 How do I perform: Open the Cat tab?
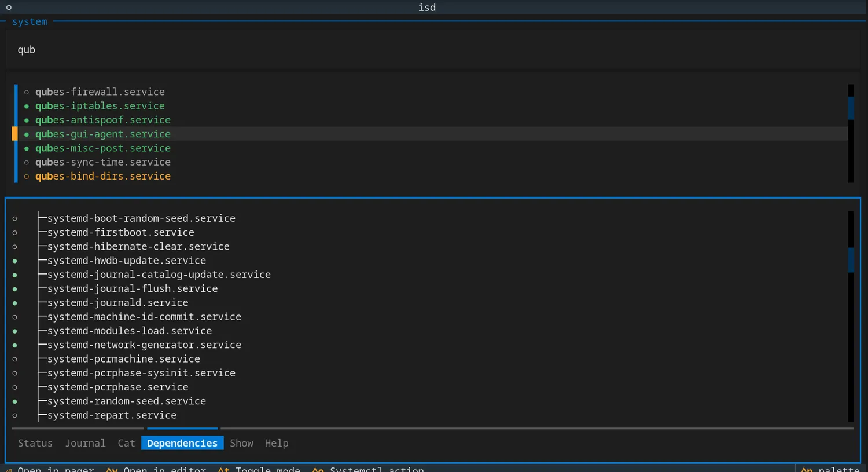(x=126, y=443)
